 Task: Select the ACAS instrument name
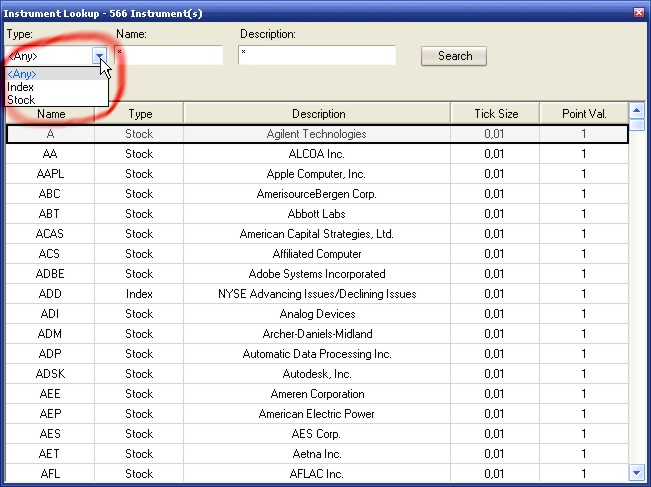(x=50, y=234)
